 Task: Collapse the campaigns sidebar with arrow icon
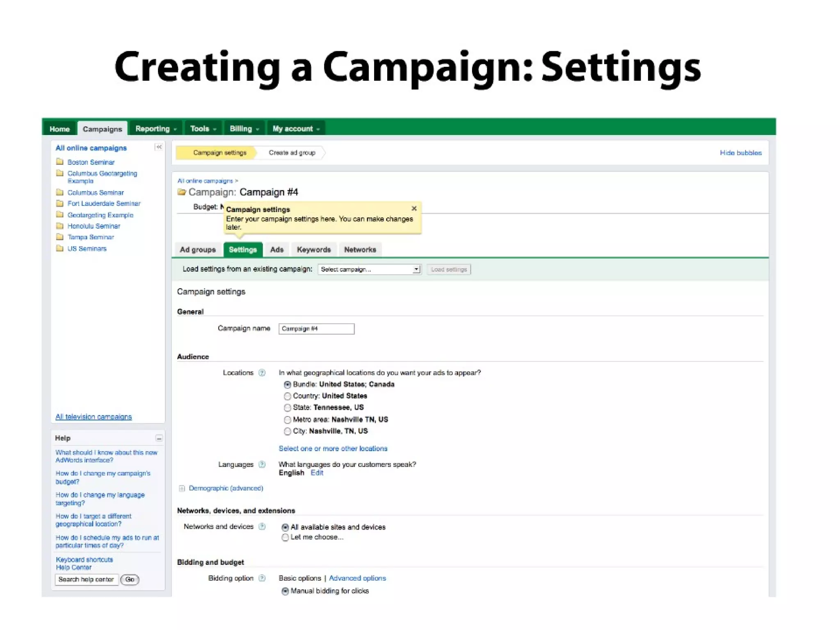tap(159, 147)
